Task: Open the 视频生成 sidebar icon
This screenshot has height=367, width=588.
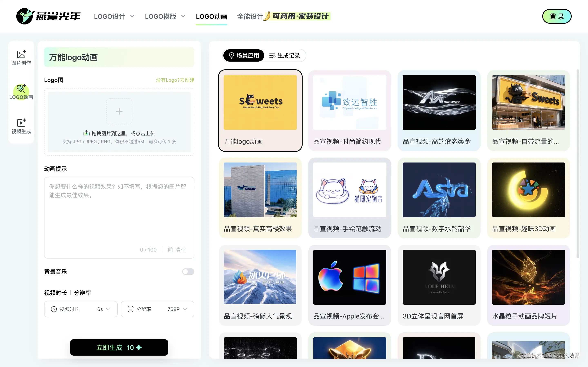Action: pos(21,126)
